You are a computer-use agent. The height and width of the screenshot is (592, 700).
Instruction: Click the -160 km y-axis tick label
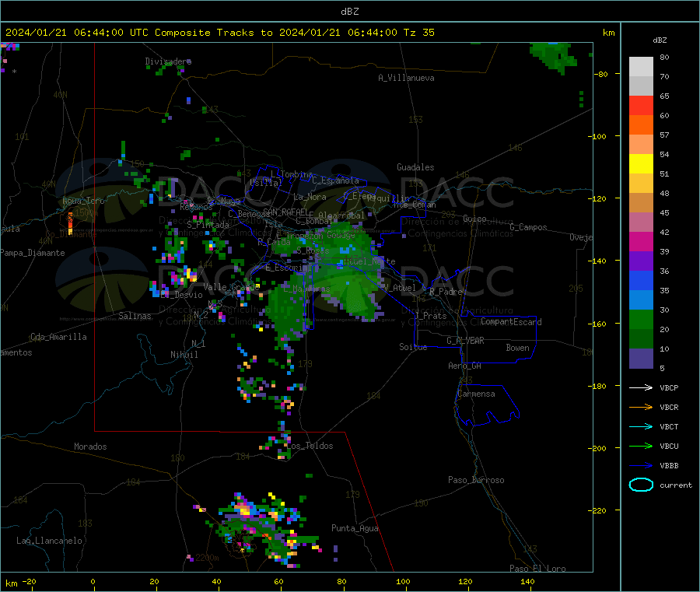point(599,324)
